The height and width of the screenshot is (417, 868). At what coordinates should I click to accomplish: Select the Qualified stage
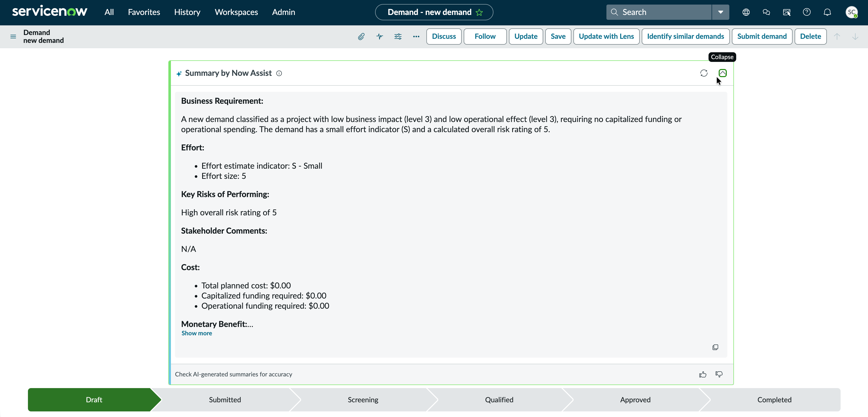[x=499, y=400]
